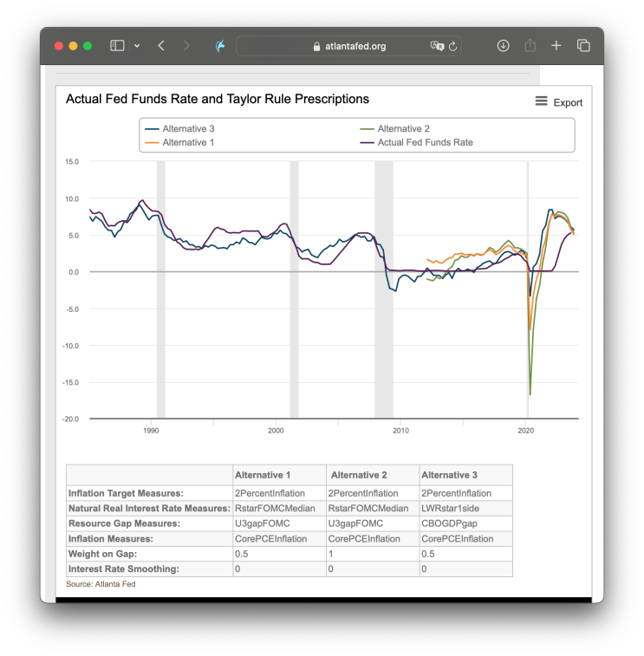Show the downloads list
Screen dimensions: 644x656
click(x=503, y=46)
